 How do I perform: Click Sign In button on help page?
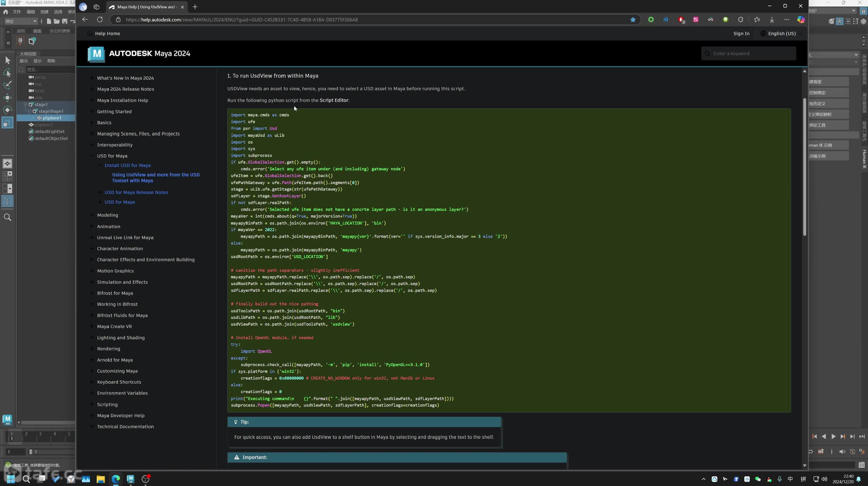741,34
